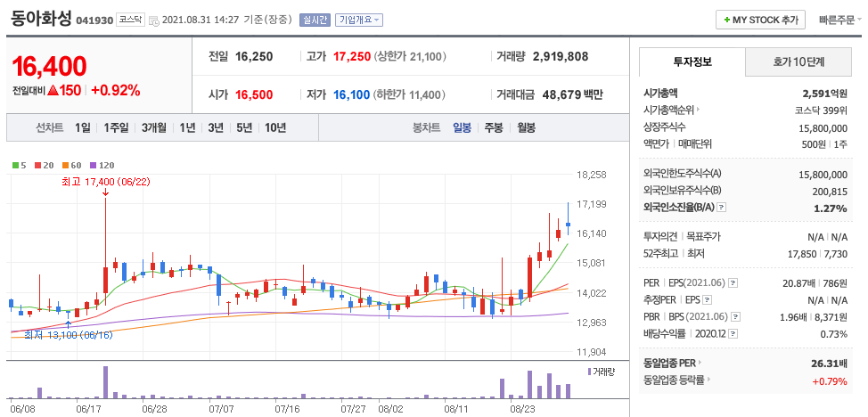This screenshot has height=417, width=868.
Task: Click the 동아화성 stock name heading
Action: (41, 19)
